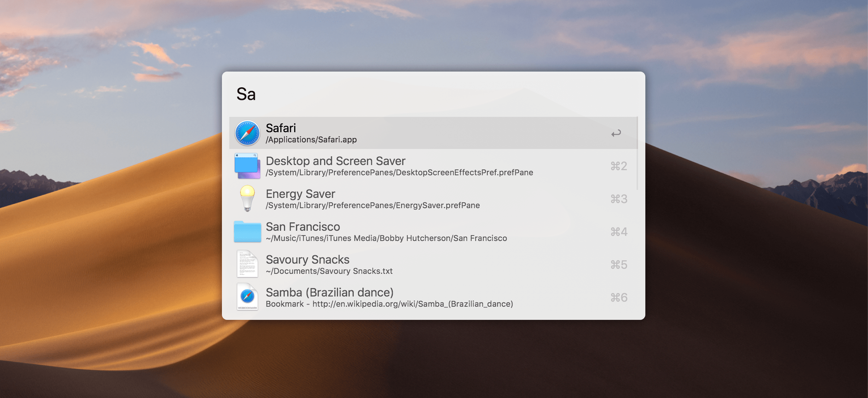Click the Samba web bookmark icon
The image size is (868, 398).
coord(247,297)
